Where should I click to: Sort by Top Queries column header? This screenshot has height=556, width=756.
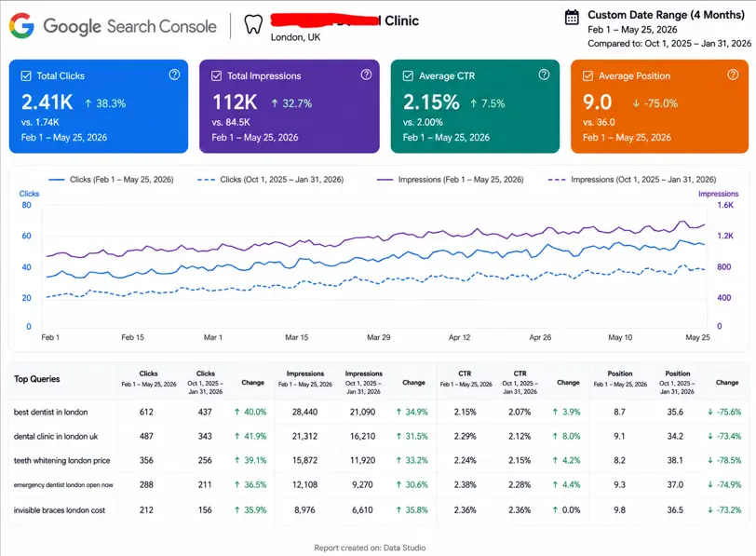37,379
